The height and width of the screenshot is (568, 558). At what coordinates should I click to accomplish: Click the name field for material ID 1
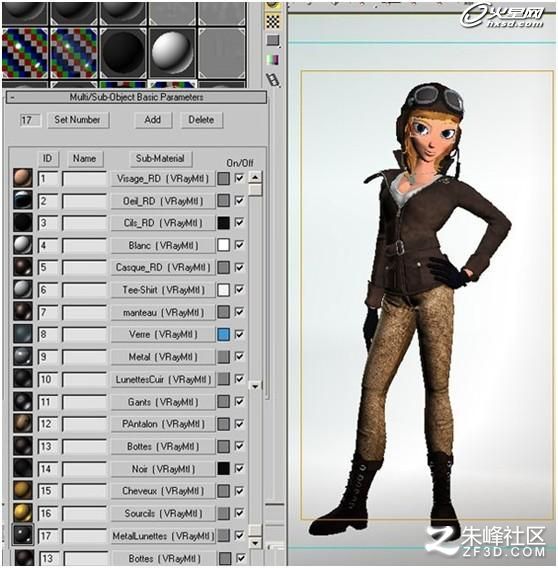coord(84,179)
